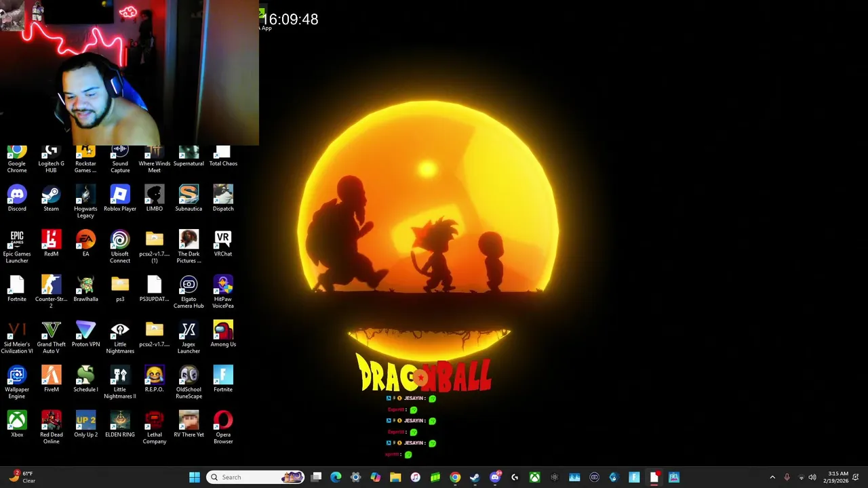
Task: Select the Elgato Camera Hub icon
Action: click(189, 292)
